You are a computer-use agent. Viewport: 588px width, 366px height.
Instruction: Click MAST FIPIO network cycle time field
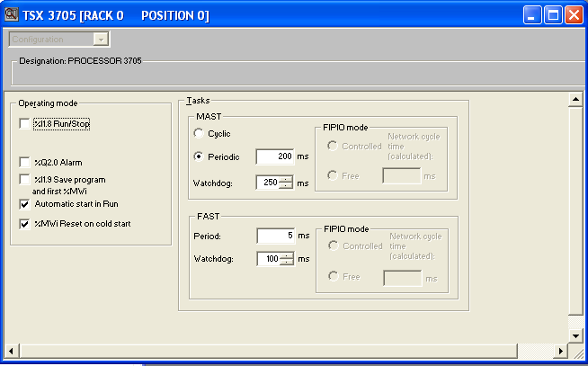[x=402, y=175]
